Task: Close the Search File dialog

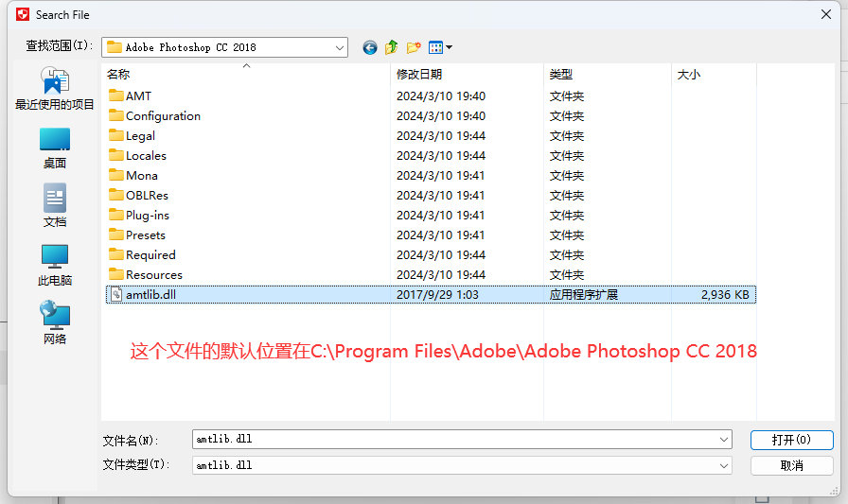Action: coord(826,14)
